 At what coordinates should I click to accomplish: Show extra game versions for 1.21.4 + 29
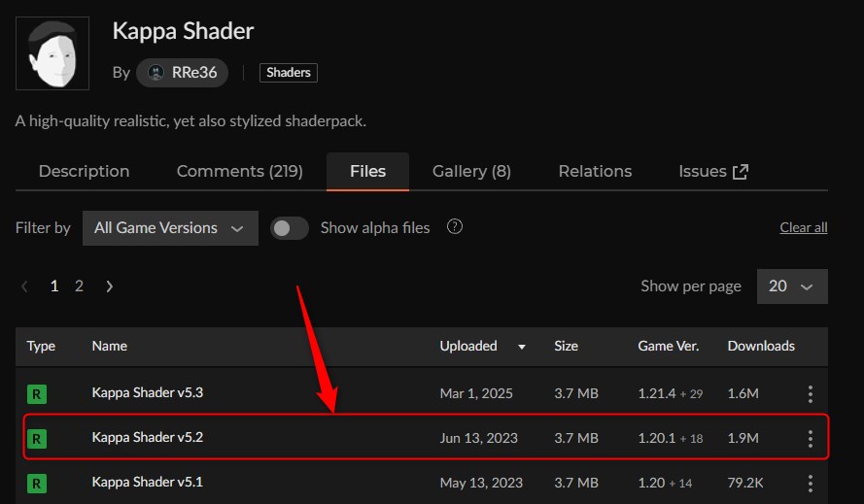691,394
